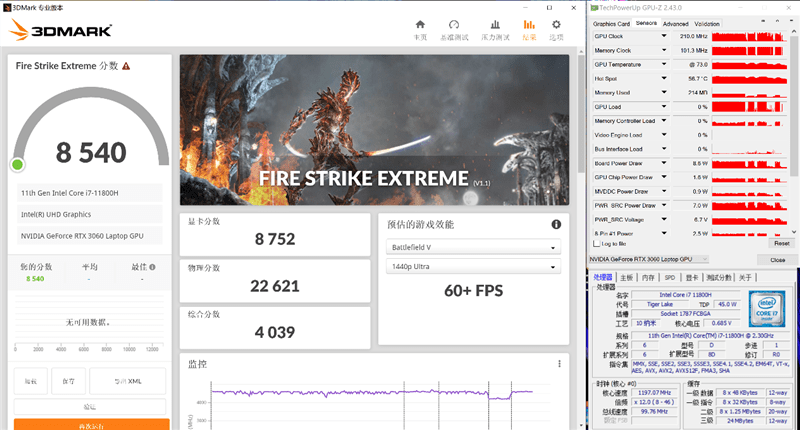Open the RTX 3060 Laptop GPU selector in GPU-Z

pyautogui.click(x=648, y=259)
